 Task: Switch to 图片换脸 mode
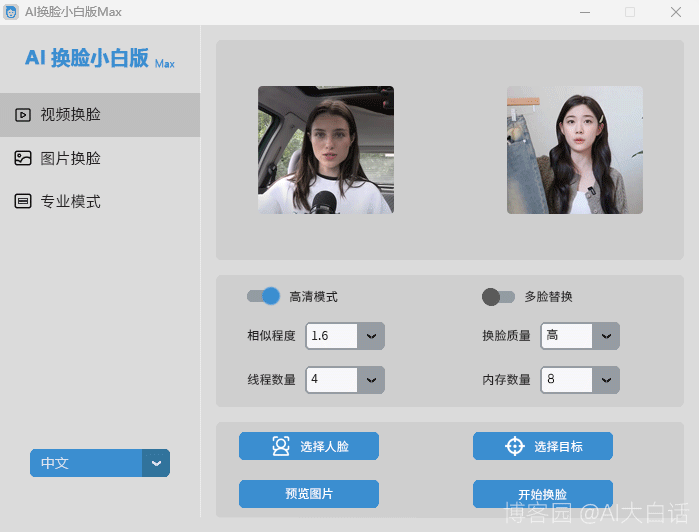click(x=100, y=158)
